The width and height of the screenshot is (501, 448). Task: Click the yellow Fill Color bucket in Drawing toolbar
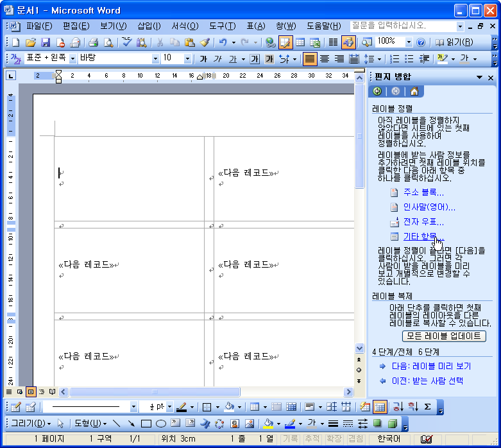pyautogui.click(x=268, y=424)
